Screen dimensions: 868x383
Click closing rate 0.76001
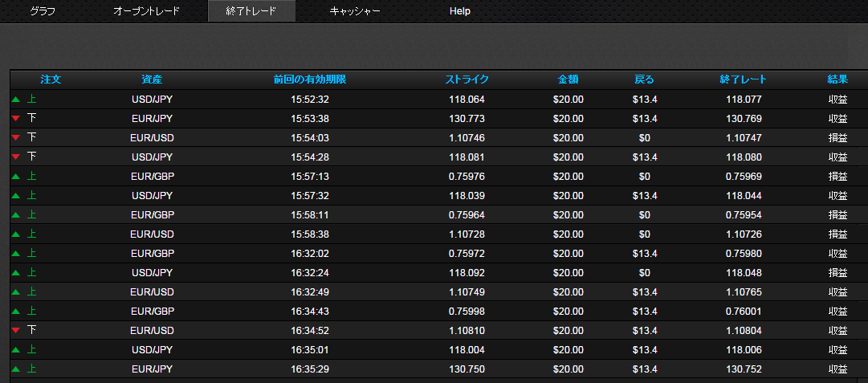click(744, 311)
